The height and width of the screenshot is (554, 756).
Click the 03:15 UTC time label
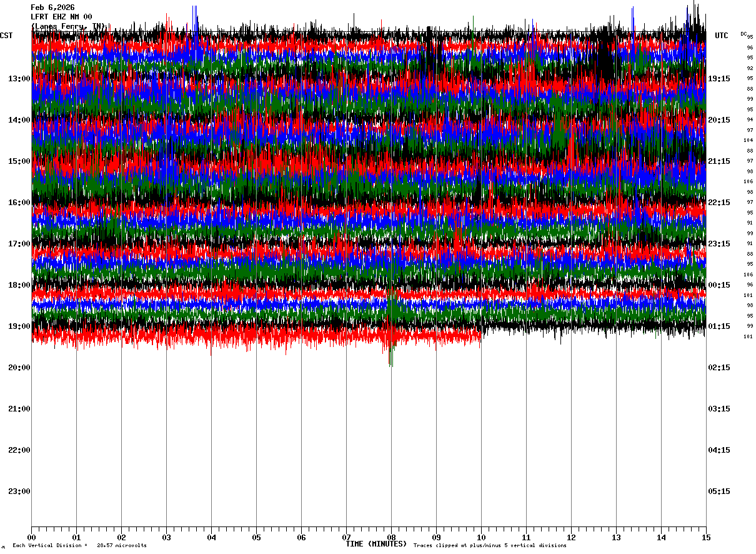[x=719, y=409]
